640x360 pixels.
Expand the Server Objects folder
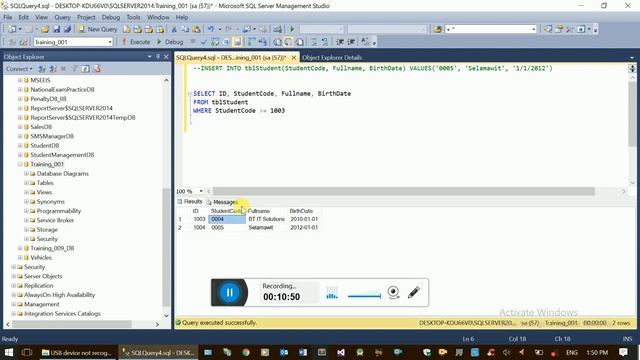click(13, 276)
